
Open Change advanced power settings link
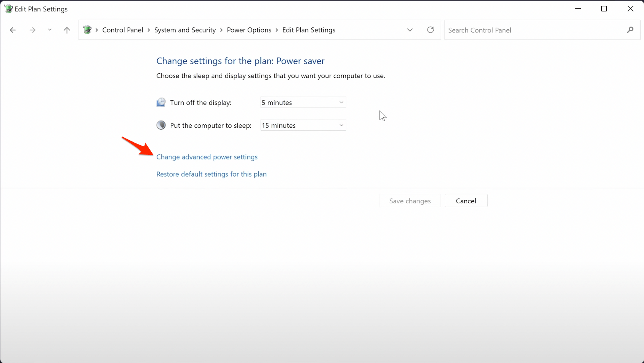[x=207, y=157]
